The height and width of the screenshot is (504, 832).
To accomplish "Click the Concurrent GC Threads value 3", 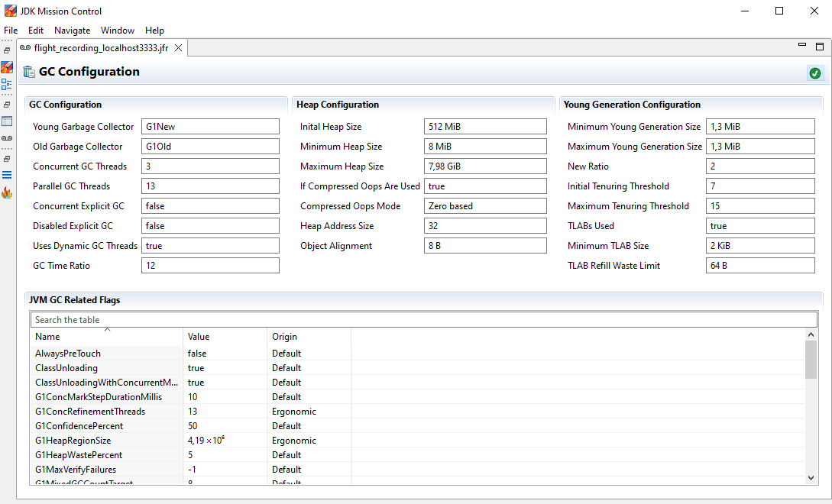I will point(210,166).
